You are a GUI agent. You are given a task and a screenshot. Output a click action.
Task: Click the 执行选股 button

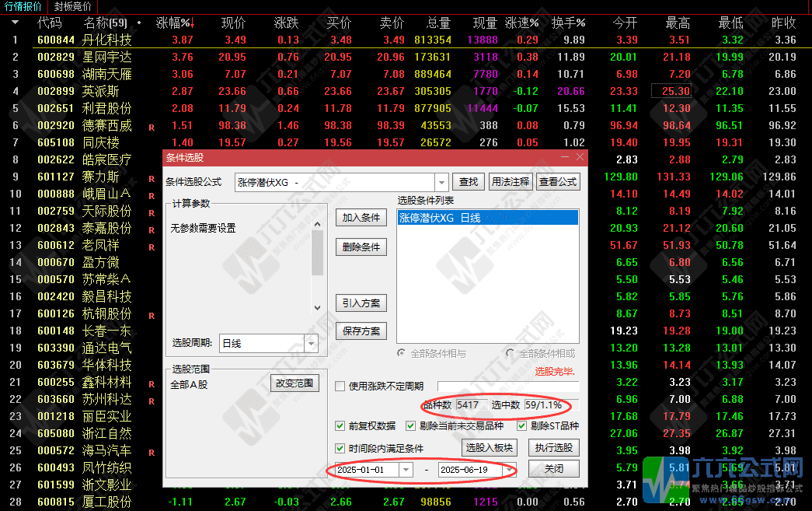pos(553,447)
